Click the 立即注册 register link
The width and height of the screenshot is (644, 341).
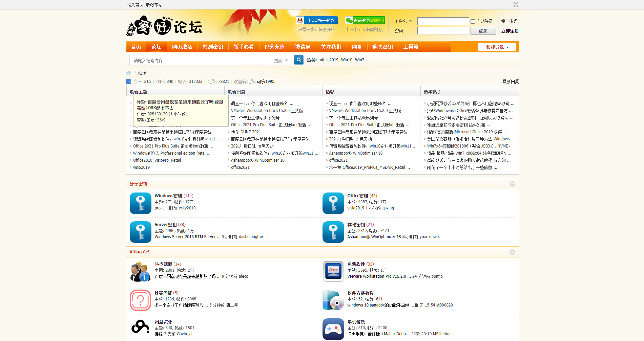[510, 31]
